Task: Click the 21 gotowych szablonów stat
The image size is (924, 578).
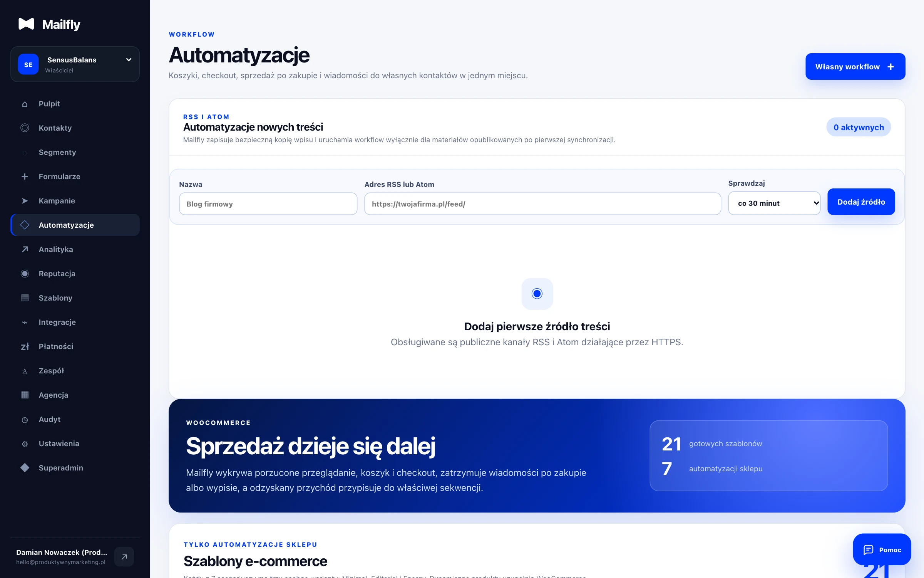Action: pyautogui.click(x=712, y=444)
